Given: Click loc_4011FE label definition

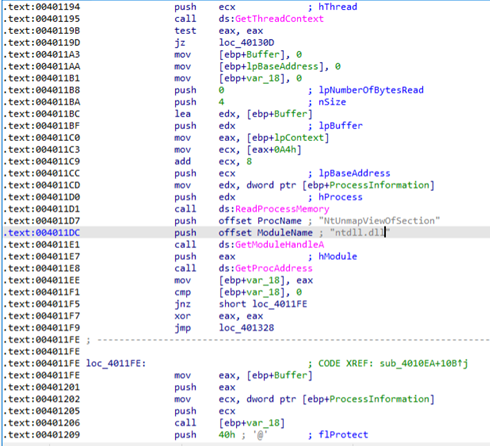Looking at the screenshot, I should [x=116, y=363].
